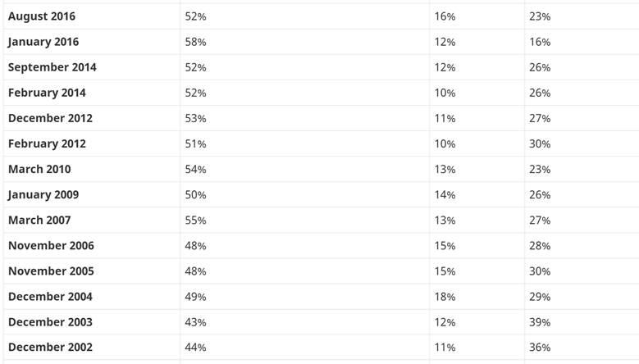The image size is (639, 364).
Task: Select the 39% cell in December 2003 row
Action: [x=540, y=321]
